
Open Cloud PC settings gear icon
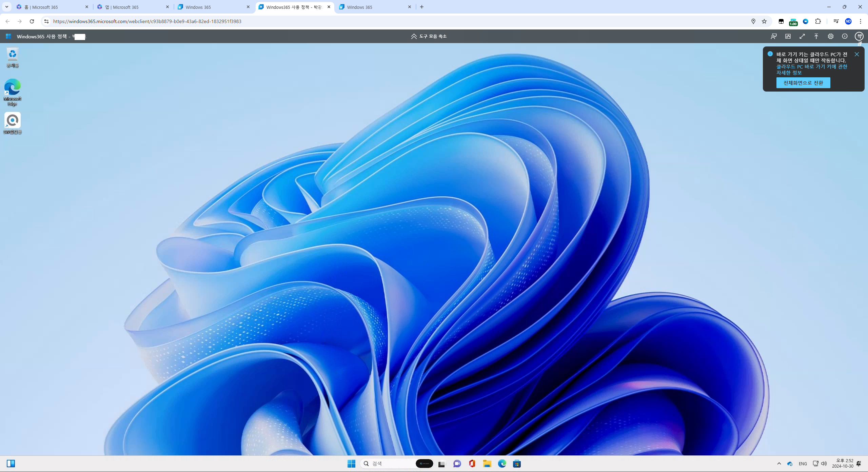830,36
